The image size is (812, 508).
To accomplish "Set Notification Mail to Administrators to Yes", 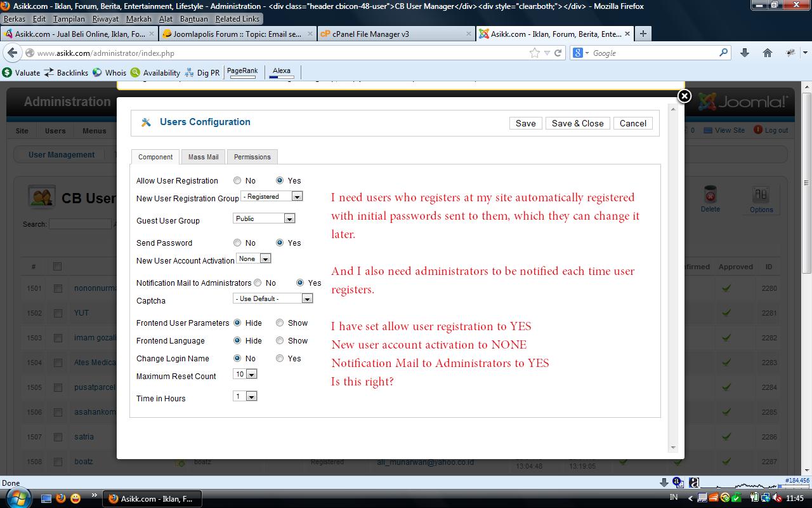I will click(300, 283).
